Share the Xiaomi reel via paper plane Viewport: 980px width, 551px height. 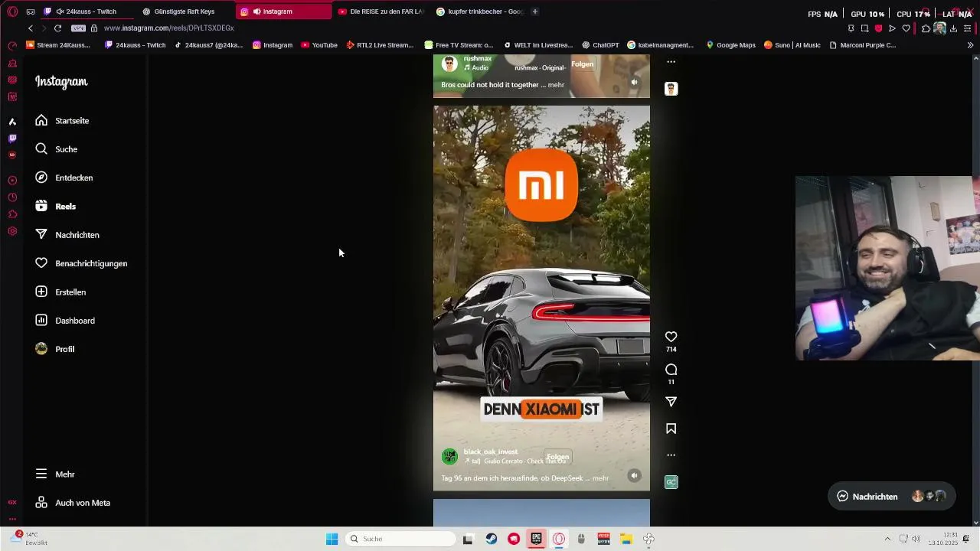coord(671,402)
